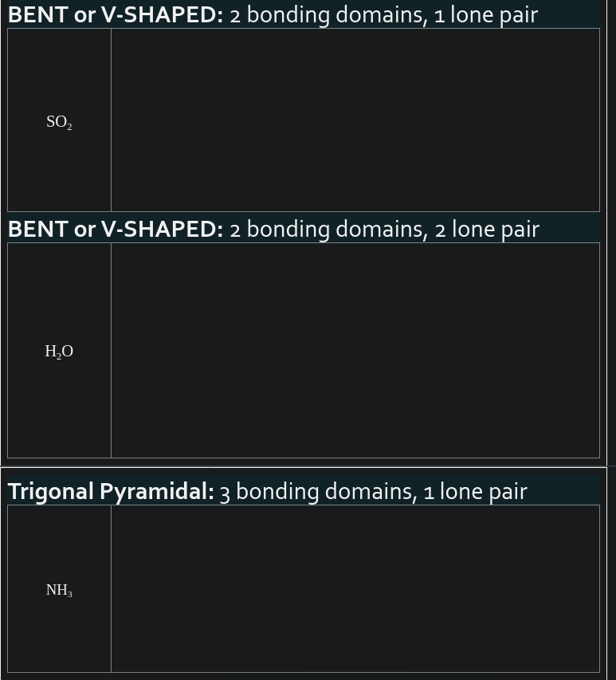Place cursor in empty cell beside NH3
The height and width of the screenshot is (680, 616).
click(355, 588)
